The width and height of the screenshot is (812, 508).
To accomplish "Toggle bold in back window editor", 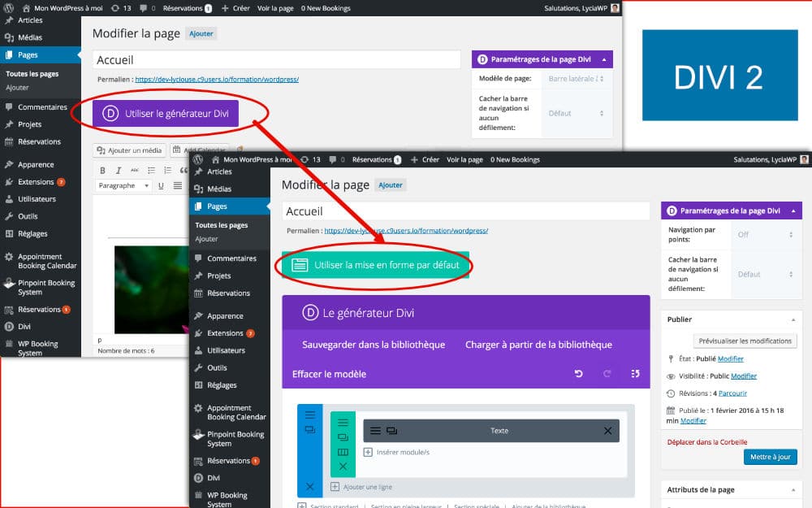I will point(102,170).
